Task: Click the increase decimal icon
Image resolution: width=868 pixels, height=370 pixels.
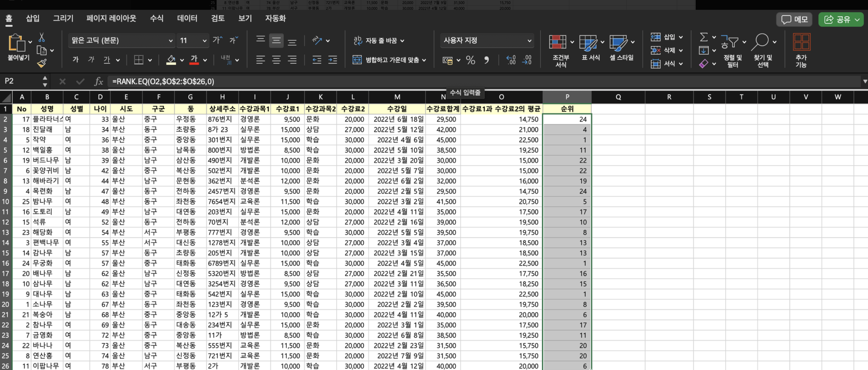Action: point(511,60)
